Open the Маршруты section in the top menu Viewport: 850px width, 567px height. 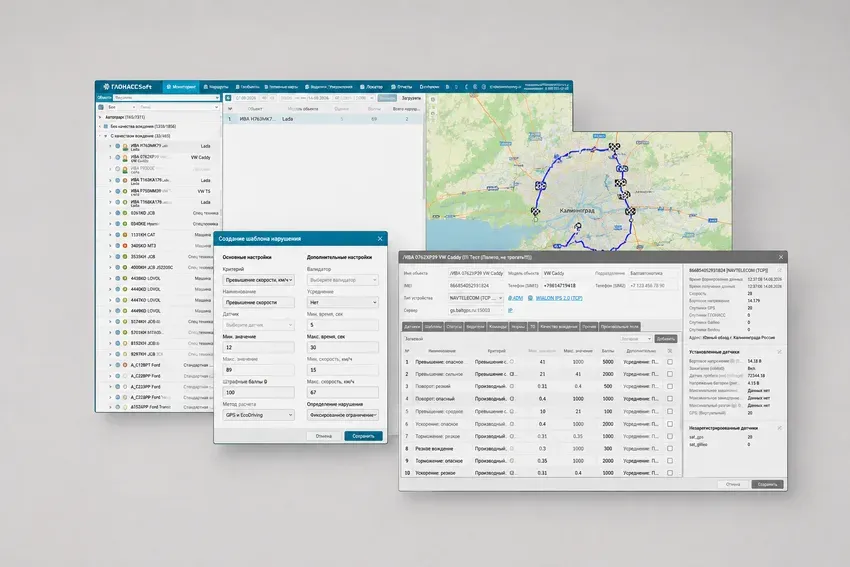coord(216,87)
